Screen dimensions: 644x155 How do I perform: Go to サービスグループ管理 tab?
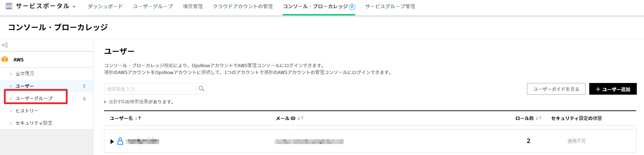[x=390, y=7]
